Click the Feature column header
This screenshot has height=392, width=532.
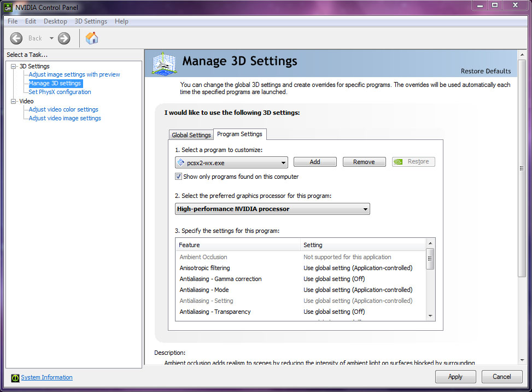pos(238,245)
